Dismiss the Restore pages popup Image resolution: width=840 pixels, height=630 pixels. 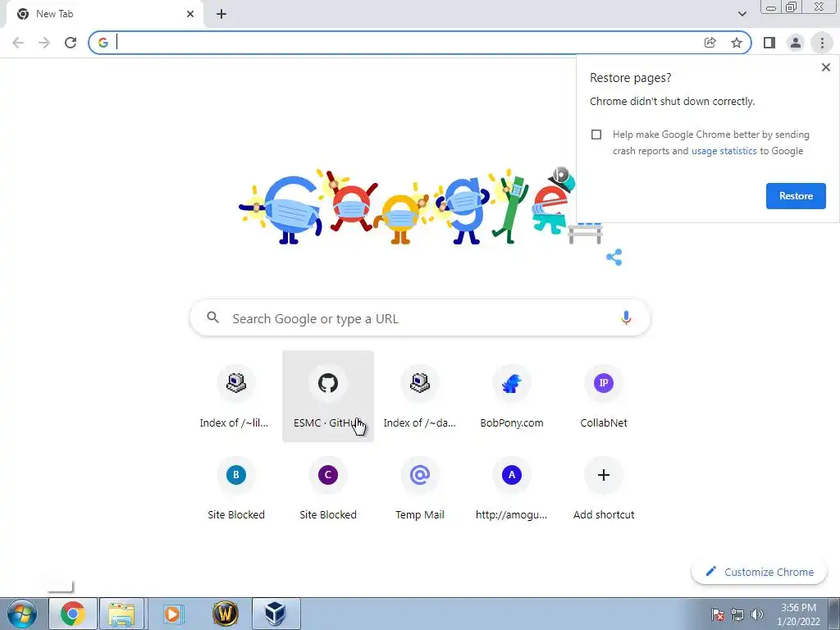point(825,67)
